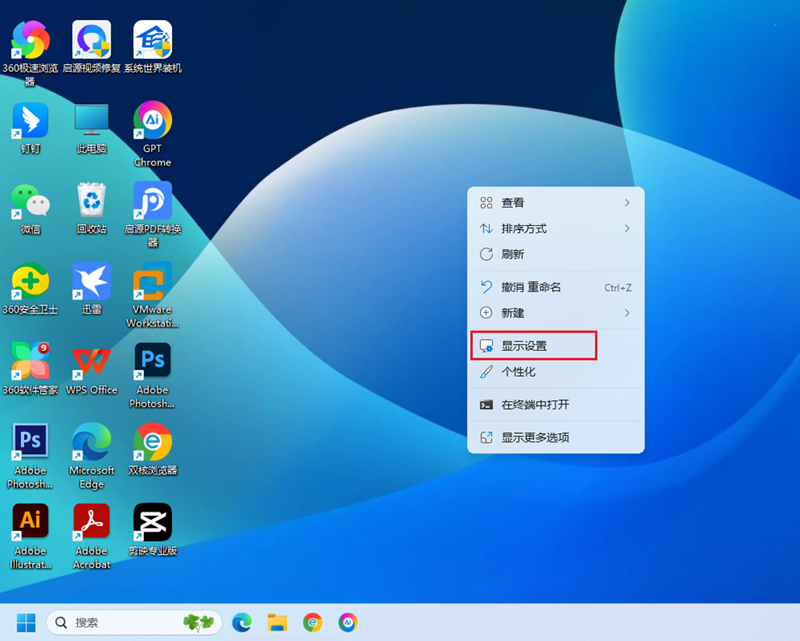The height and width of the screenshot is (641, 800).
Task: Select the dark Adobe Photoshop icon beside WPS Office
Action: click(x=153, y=361)
